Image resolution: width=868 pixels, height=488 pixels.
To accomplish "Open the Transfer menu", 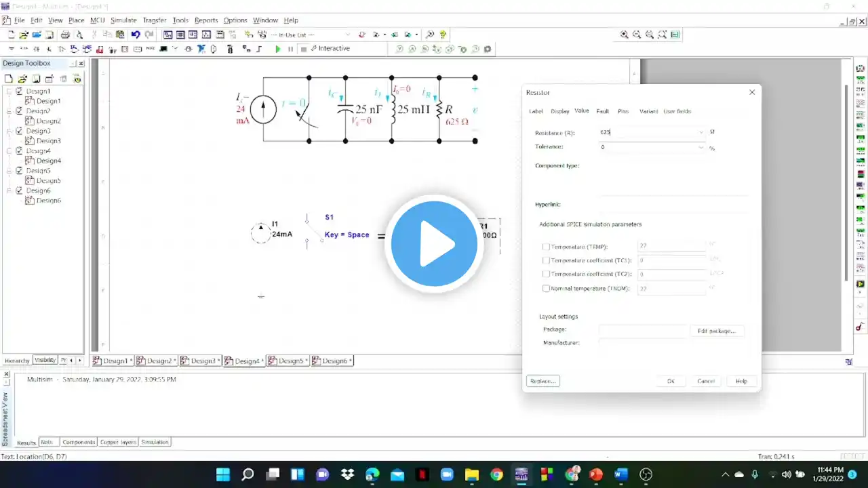I will [155, 20].
